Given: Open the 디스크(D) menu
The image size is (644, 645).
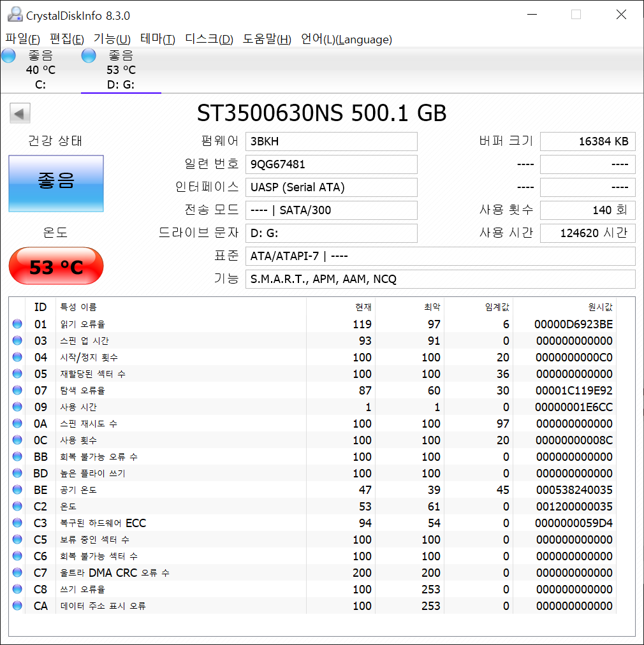Looking at the screenshot, I should pos(209,40).
